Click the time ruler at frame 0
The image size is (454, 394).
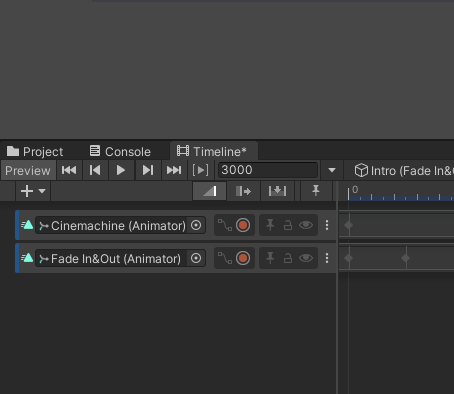click(349, 193)
